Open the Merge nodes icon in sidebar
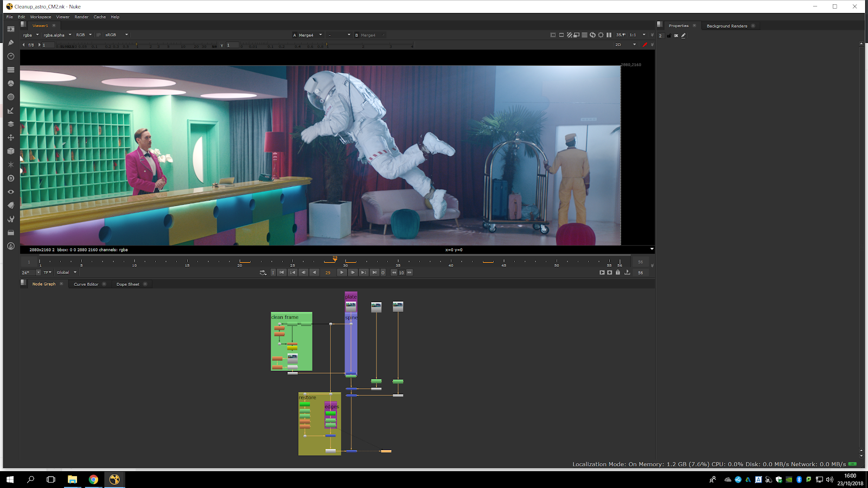 (10, 124)
